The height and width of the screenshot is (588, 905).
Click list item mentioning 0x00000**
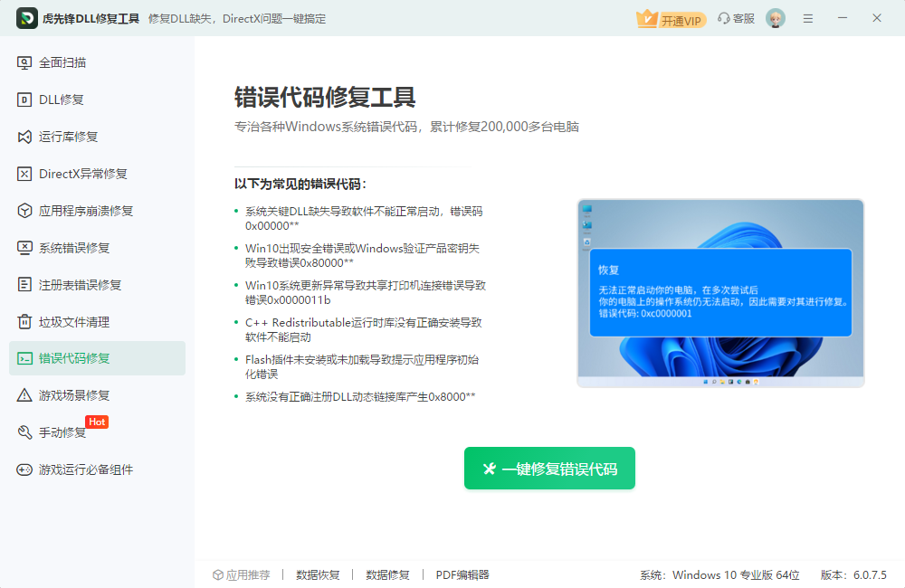pos(364,218)
